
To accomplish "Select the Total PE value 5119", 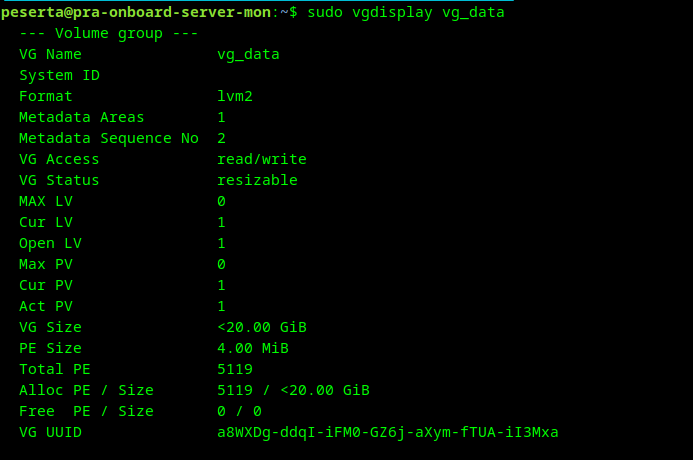I will pos(235,369).
